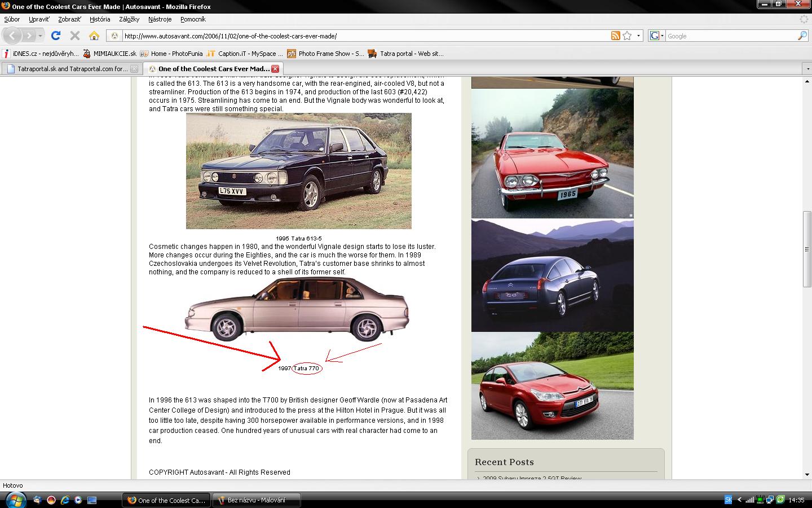Go to the Home page icon
The height and width of the screenshot is (508, 812).
(94, 36)
